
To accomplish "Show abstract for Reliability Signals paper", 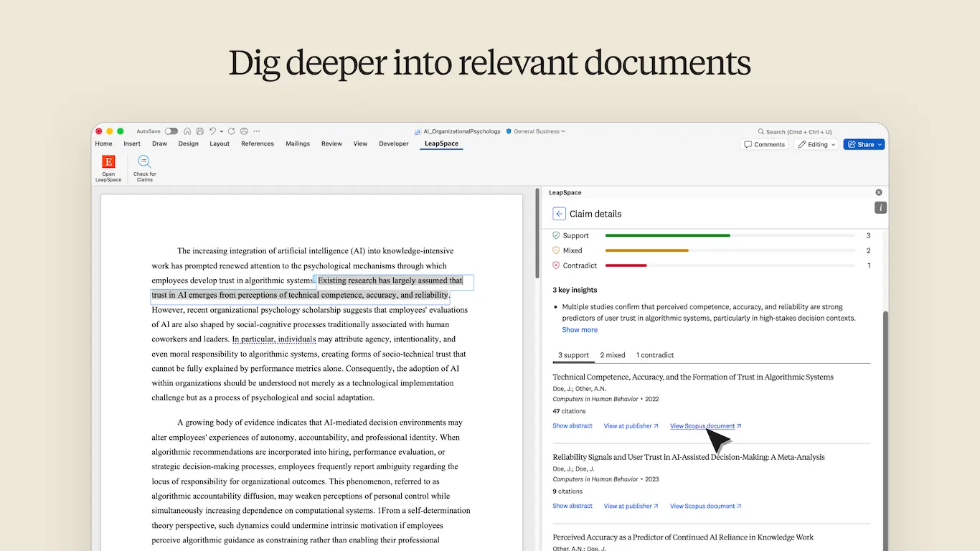I will tap(573, 507).
